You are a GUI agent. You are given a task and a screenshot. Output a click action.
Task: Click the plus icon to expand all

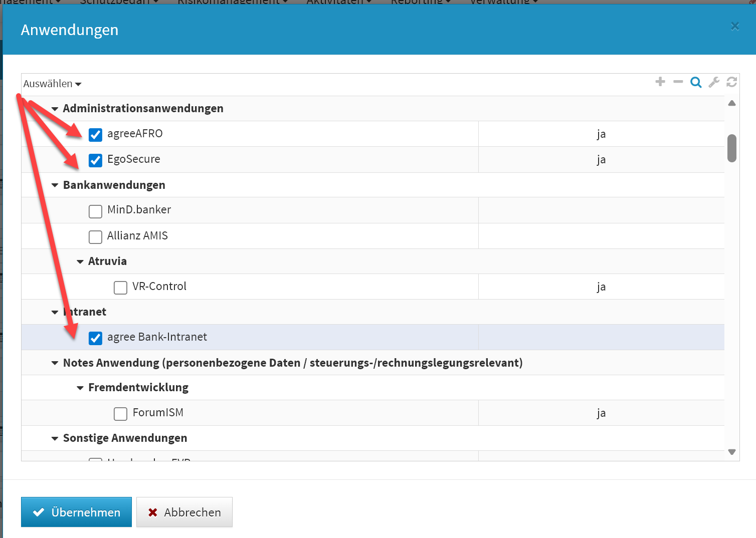click(x=660, y=82)
